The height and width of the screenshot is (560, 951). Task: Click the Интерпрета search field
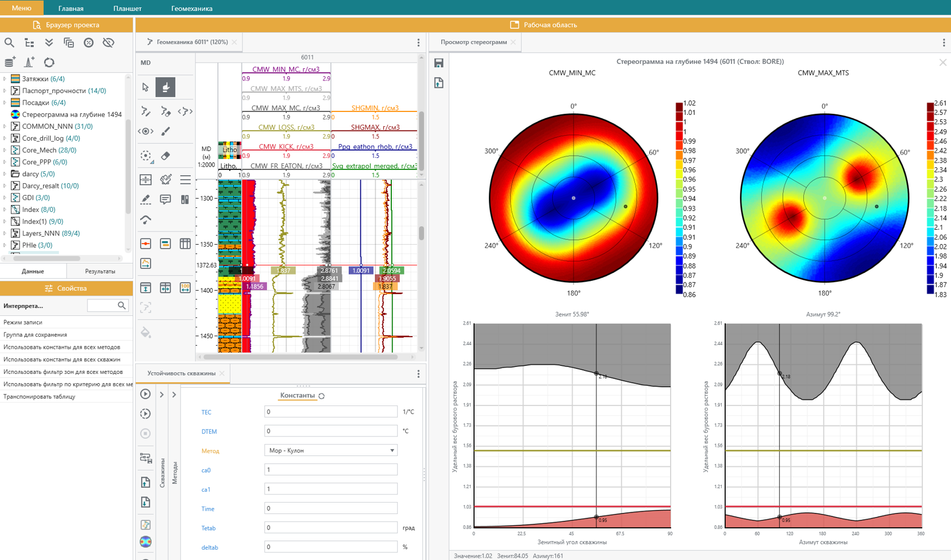click(x=107, y=306)
